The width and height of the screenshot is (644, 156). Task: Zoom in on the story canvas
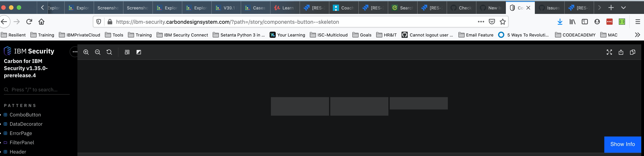tap(86, 52)
